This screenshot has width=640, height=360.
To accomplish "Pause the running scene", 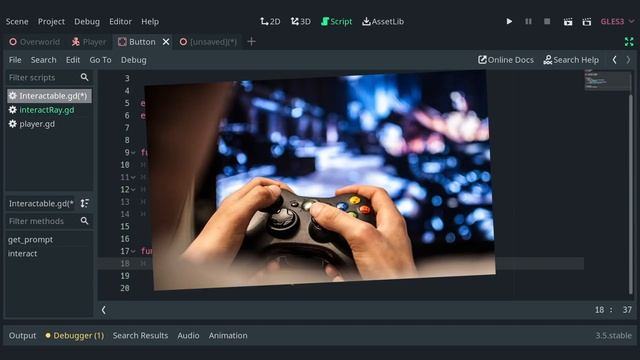I will point(528,21).
